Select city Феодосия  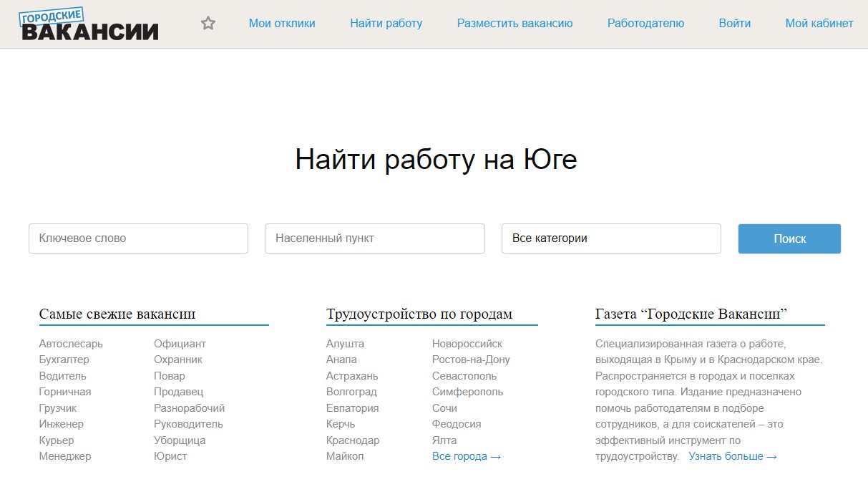click(457, 424)
